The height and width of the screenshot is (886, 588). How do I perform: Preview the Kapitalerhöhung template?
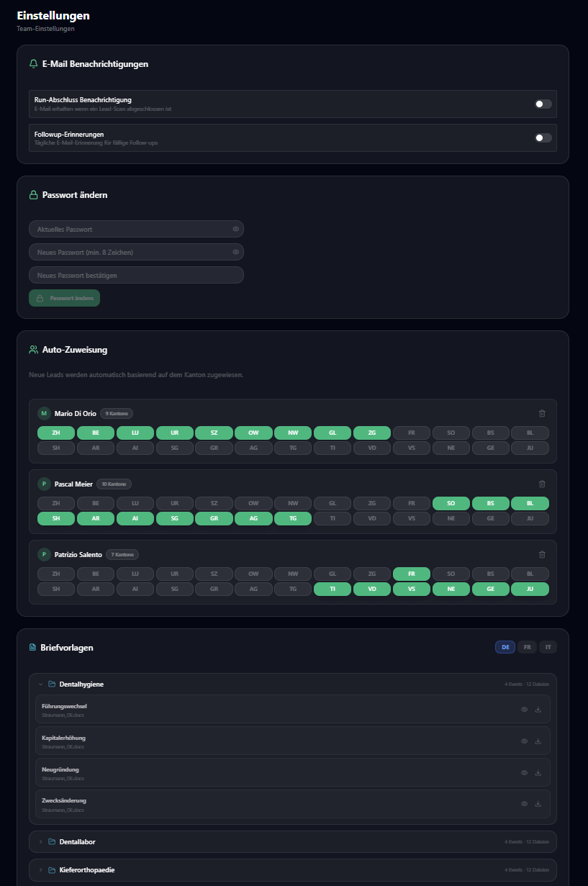point(524,741)
